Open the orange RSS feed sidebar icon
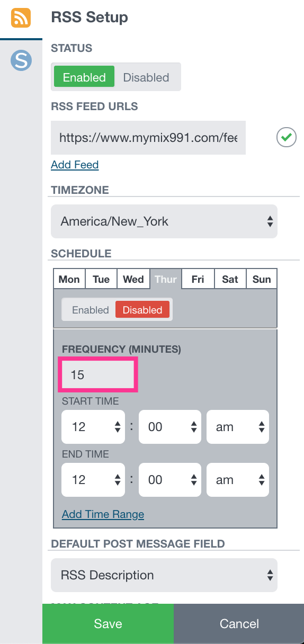Viewport: 304px width, 644px height. [21, 17]
